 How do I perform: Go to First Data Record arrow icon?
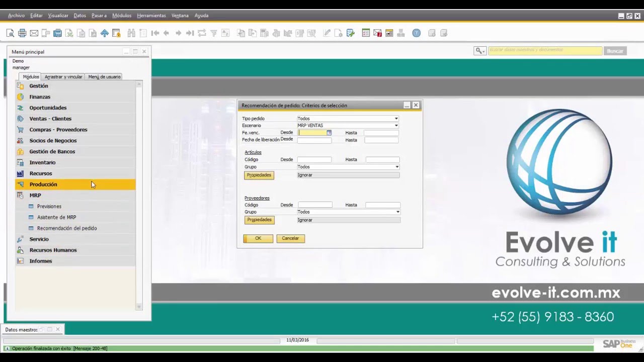[155, 33]
